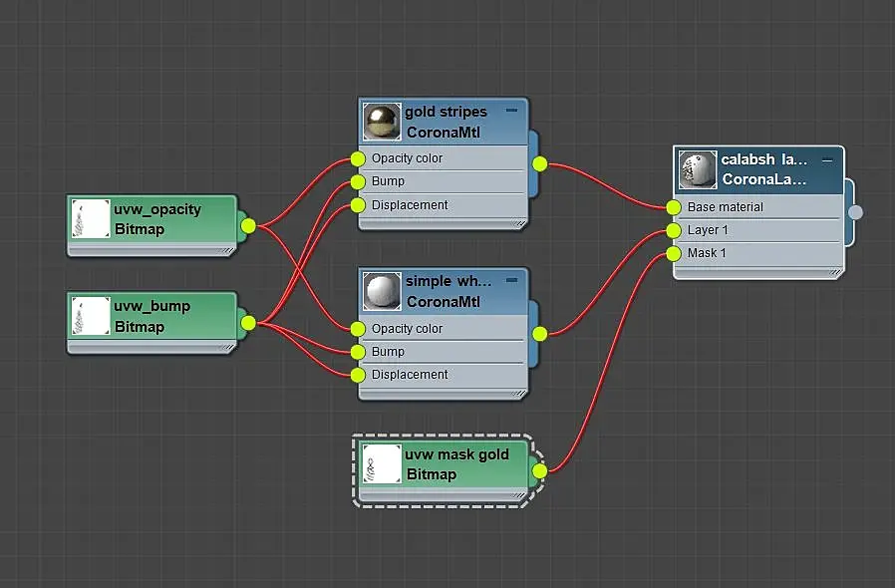Click the uvw_opacity bitmap thumbnail

pyautogui.click(x=91, y=218)
